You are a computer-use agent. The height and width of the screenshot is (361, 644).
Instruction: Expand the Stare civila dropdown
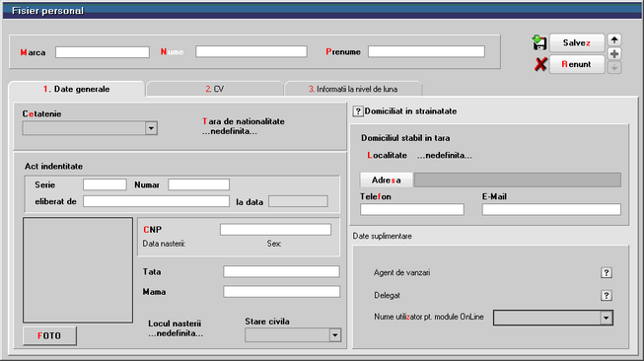point(334,335)
